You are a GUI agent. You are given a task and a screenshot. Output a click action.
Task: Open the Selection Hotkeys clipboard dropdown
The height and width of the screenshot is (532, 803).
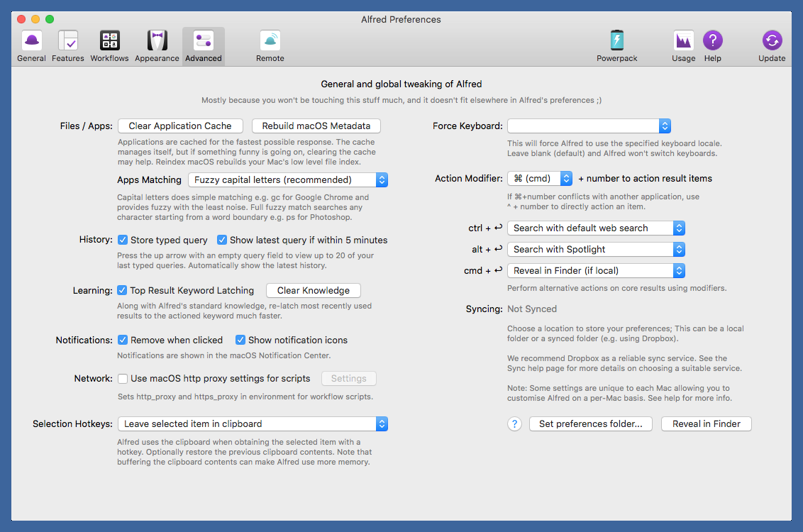click(x=253, y=424)
